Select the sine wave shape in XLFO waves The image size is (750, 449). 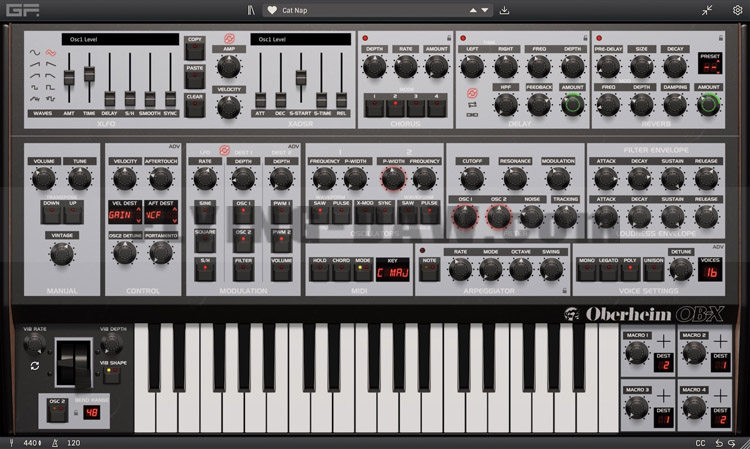point(35,52)
